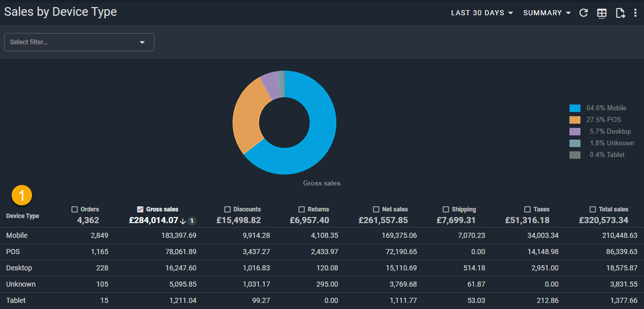The height and width of the screenshot is (309, 644).
Task: Tick the Net sales checkbox
Action: (x=376, y=209)
